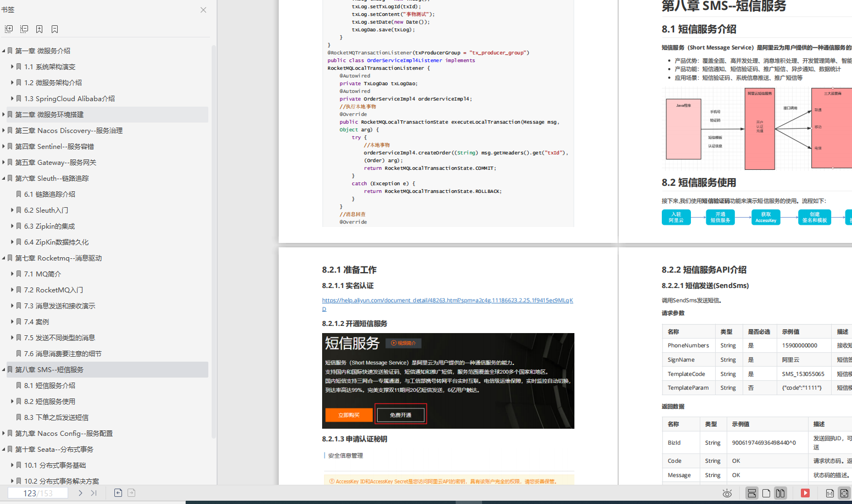Click the 获取AccessKey flow step box
The image size is (852, 504).
coord(766,217)
